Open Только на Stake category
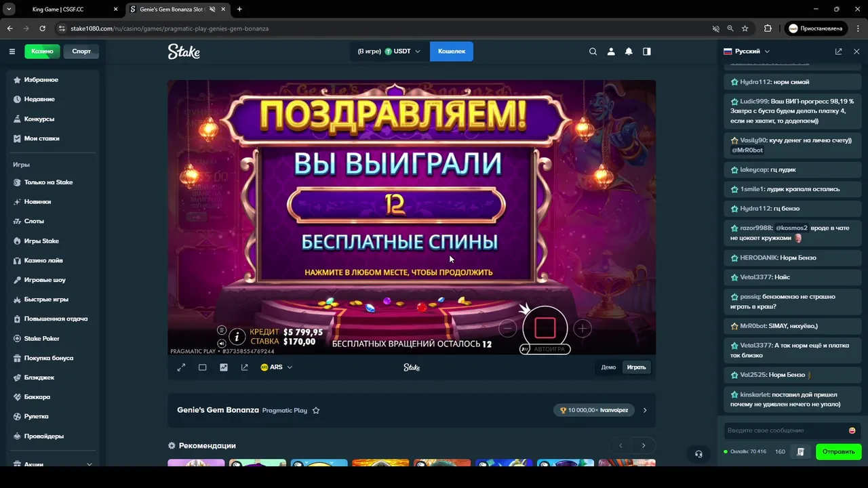Image resolution: width=868 pixels, height=488 pixels. pyautogui.click(x=50, y=182)
